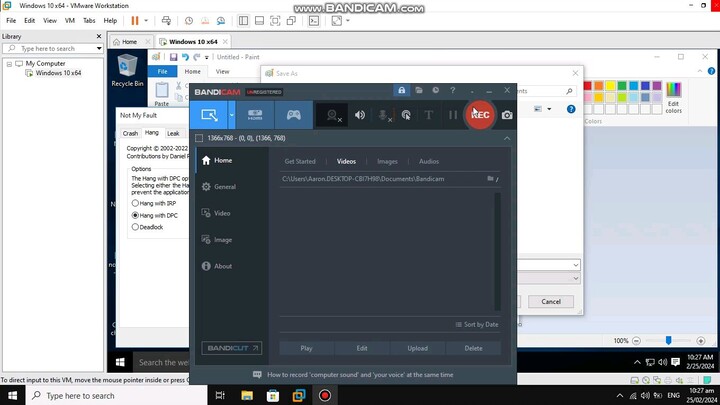Click Bandicam lock icon in title bar

[401, 90]
